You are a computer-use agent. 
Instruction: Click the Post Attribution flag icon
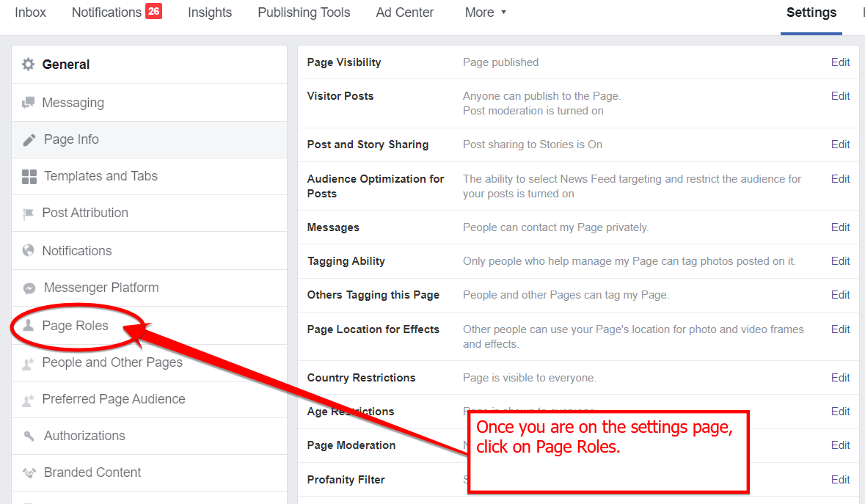point(28,213)
